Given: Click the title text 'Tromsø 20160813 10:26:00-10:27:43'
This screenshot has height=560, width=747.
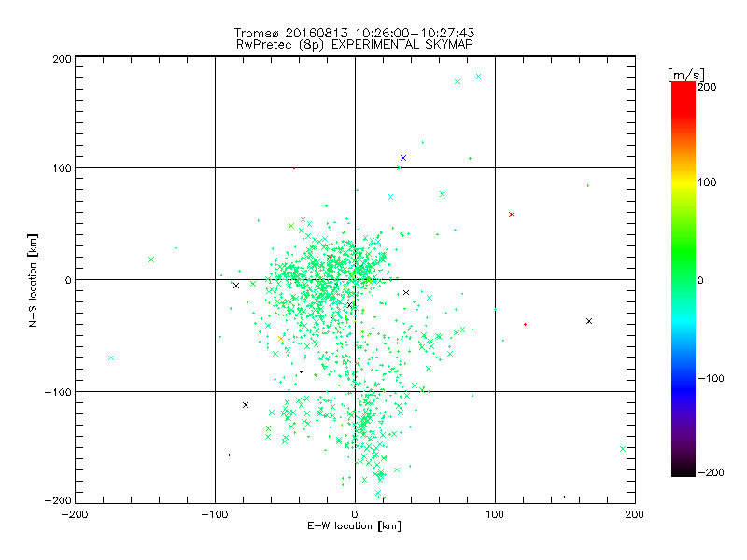Looking at the screenshot, I should tap(354, 33).
